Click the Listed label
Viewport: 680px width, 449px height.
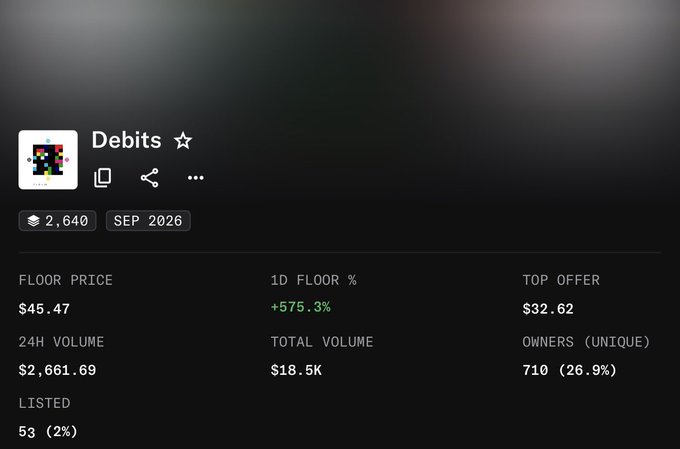(44, 403)
